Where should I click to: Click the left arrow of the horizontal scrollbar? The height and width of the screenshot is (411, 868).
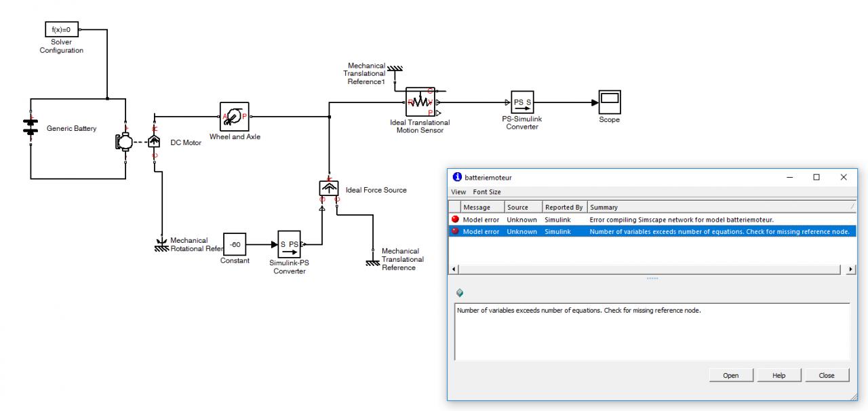[x=454, y=269]
